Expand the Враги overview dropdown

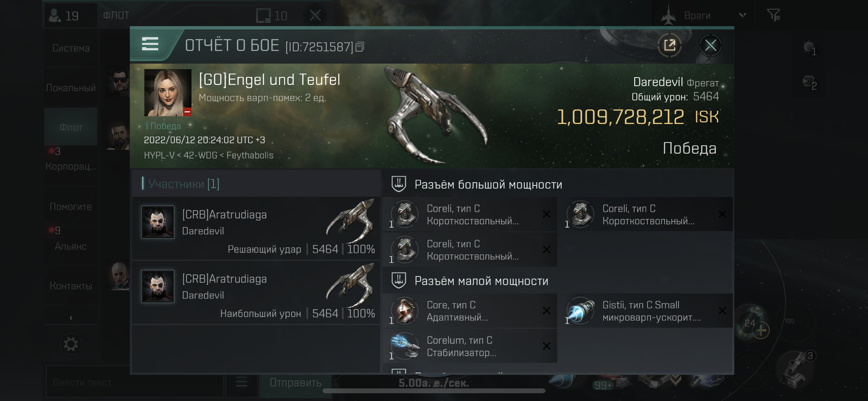coord(742,15)
